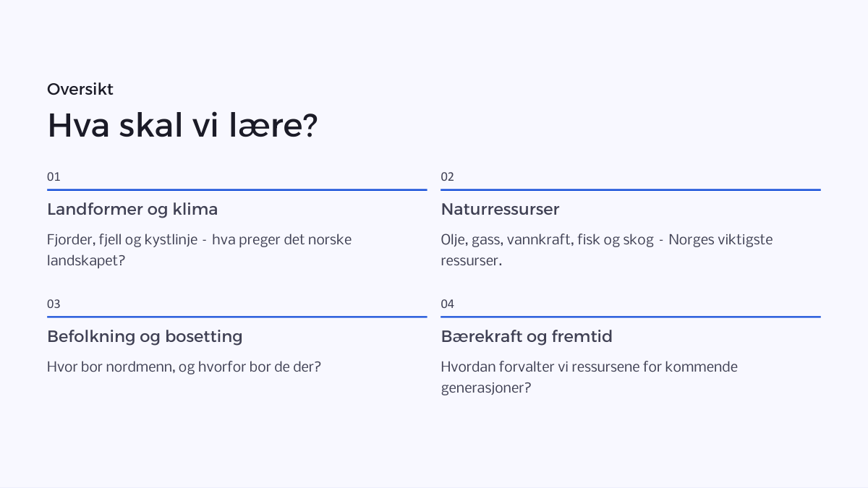The image size is (868, 488).
Task: Click the blue divider line under 03
Action: coord(237,317)
